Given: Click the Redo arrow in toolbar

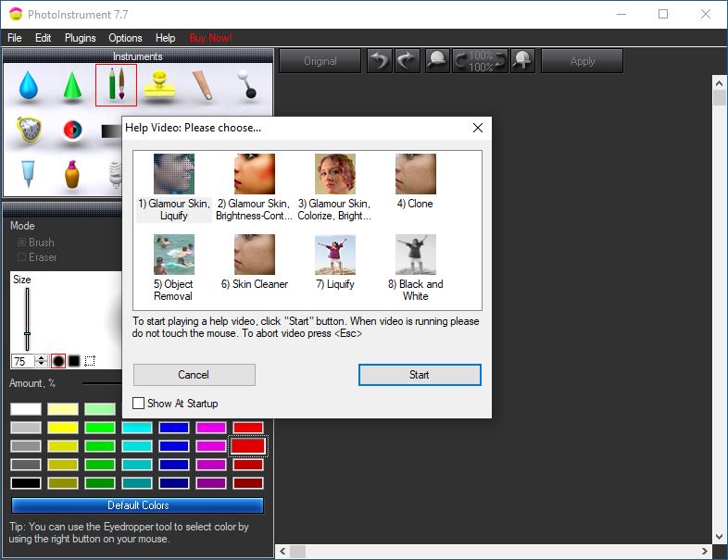Looking at the screenshot, I should point(408,61).
